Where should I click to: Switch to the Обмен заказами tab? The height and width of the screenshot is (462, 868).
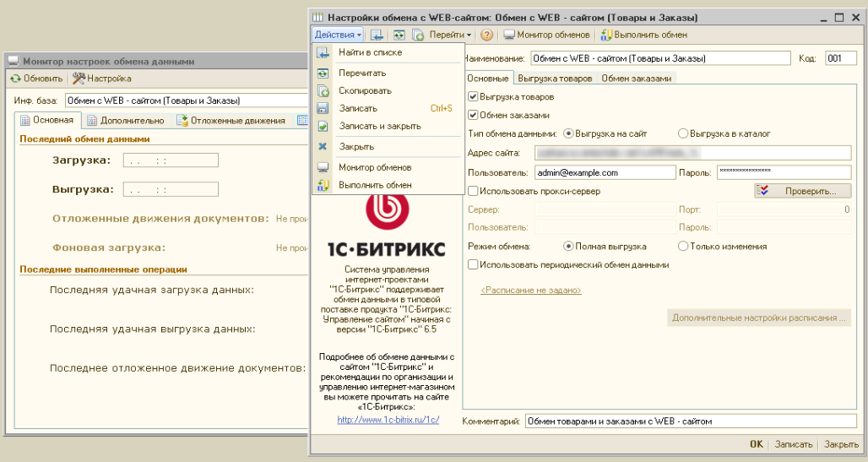(x=636, y=79)
